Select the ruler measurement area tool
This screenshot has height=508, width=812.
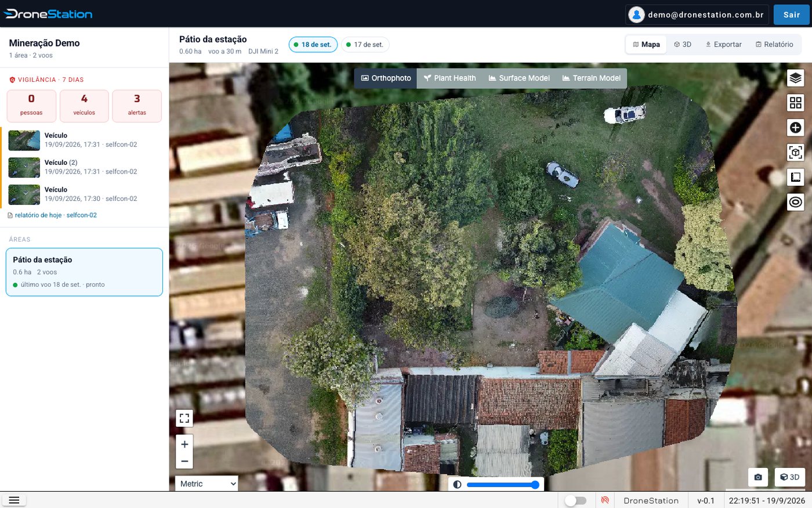[x=795, y=177]
